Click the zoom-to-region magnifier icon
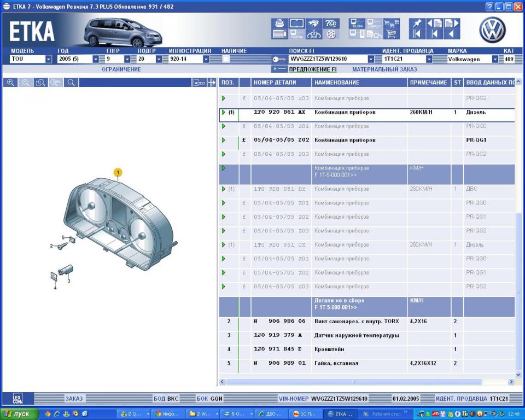The image size is (525, 420). [x=40, y=83]
